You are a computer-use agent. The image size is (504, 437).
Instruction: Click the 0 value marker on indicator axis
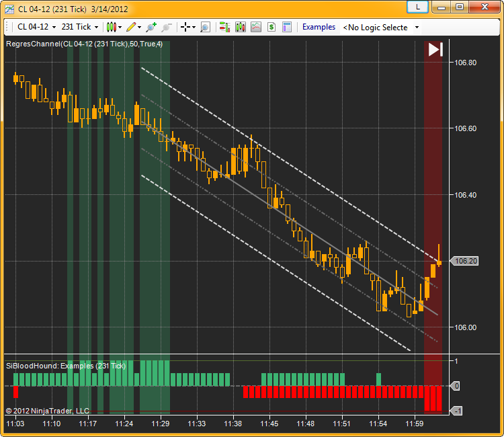pos(455,386)
